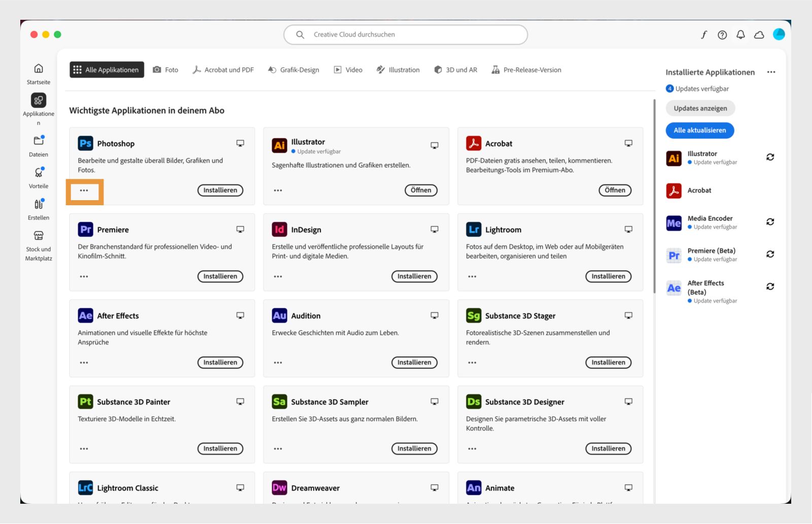Click the Photoshop app icon
The image size is (812, 524).
(85, 143)
